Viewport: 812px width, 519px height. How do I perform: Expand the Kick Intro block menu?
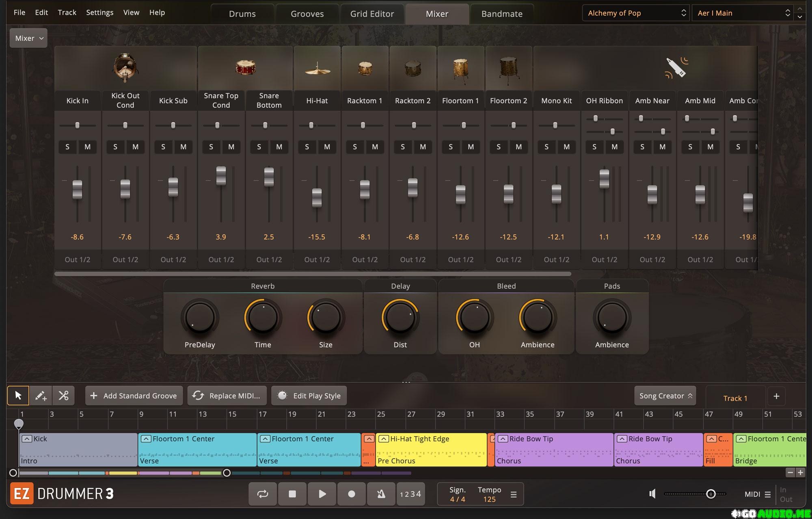(27, 439)
